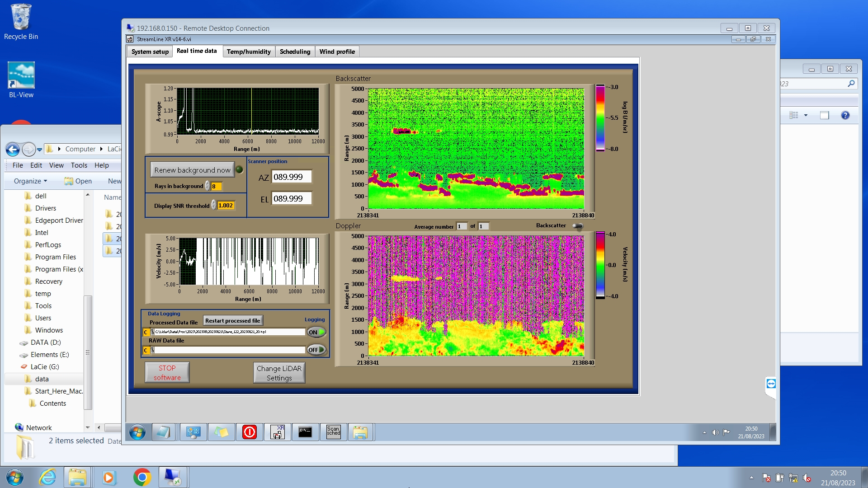The image size is (868, 488).
Task: Click the AZ scanner position field
Action: [291, 177]
